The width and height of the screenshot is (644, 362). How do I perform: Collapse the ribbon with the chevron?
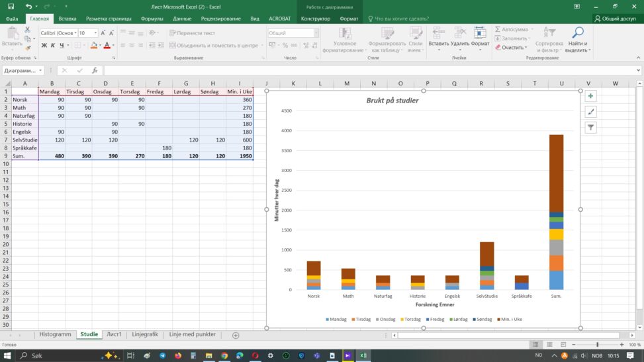pos(638,58)
